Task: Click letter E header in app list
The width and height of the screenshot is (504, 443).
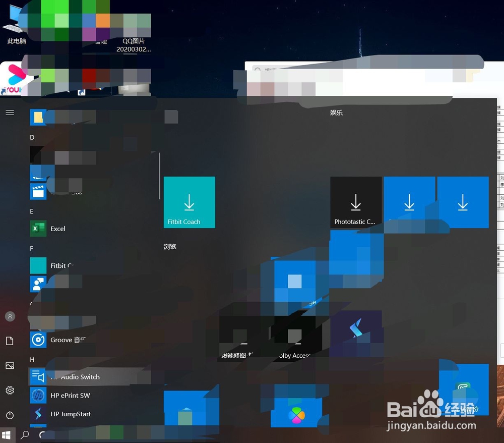Action: point(31,211)
